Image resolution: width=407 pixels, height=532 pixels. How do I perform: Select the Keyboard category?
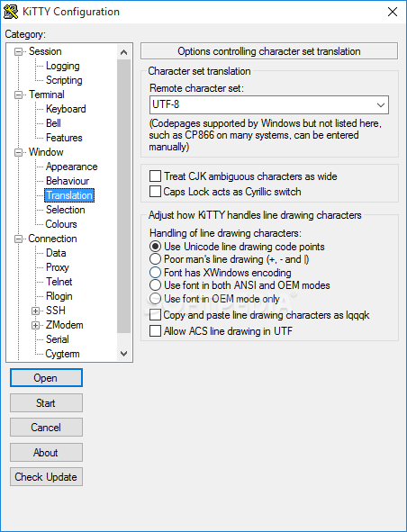click(66, 109)
